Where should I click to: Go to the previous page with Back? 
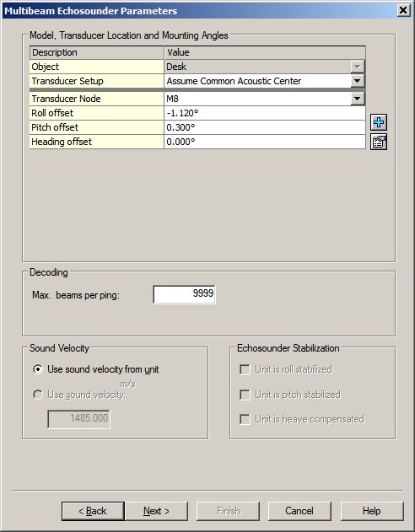coord(93,511)
